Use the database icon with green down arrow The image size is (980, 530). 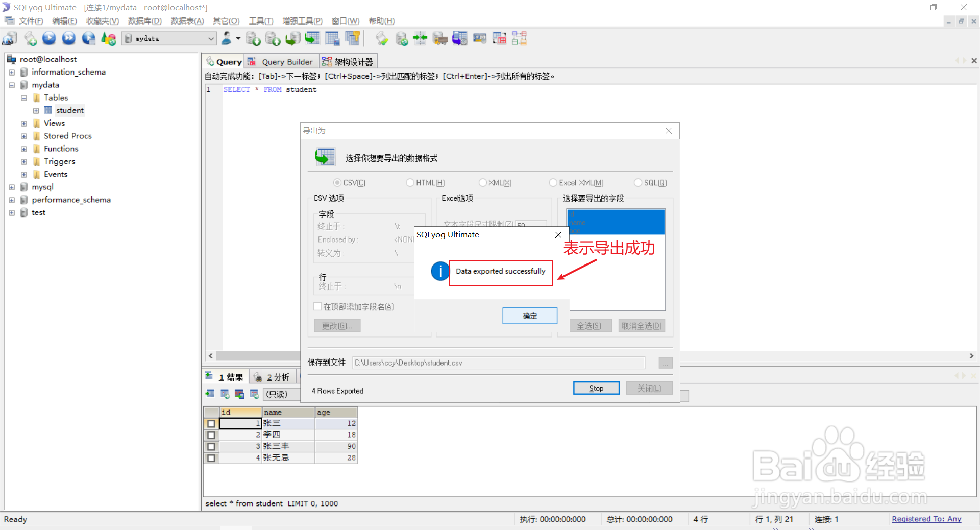253,38
